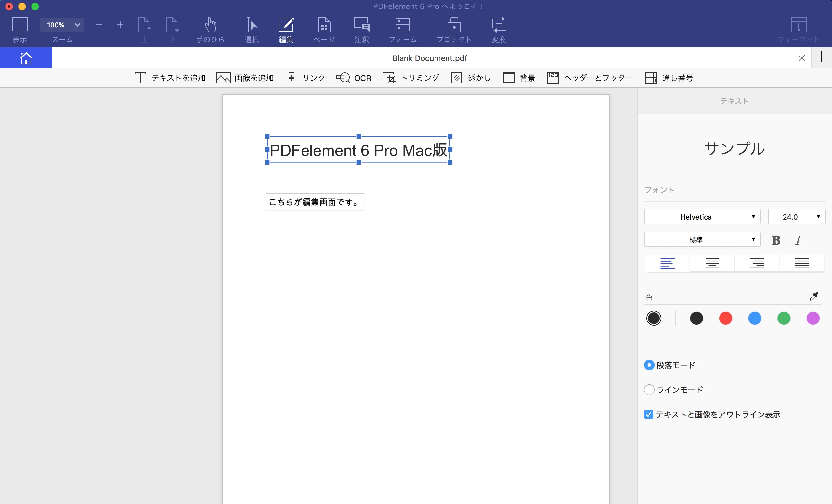Click テキストを追加 button
Viewport: 832px width, 504px height.
point(169,78)
